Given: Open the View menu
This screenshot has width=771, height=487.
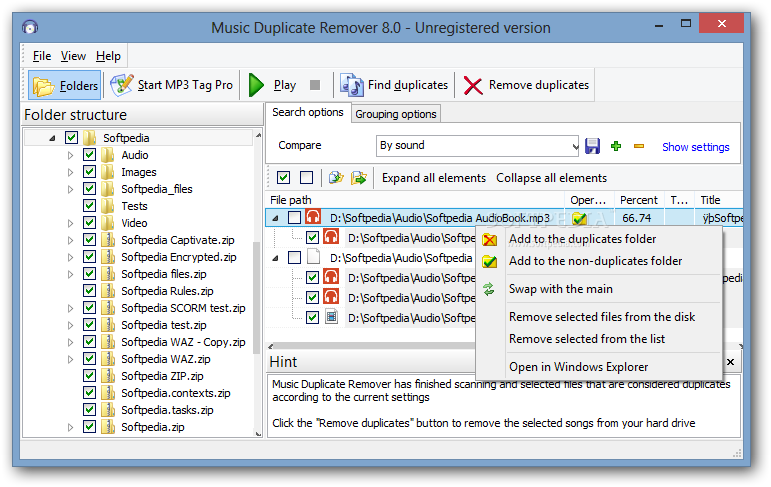Looking at the screenshot, I should [x=73, y=56].
